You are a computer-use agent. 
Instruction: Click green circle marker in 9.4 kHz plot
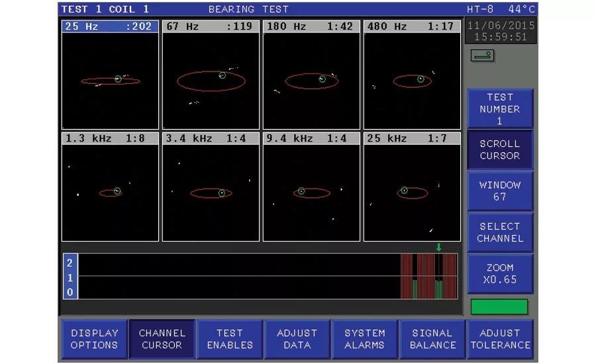(301, 191)
